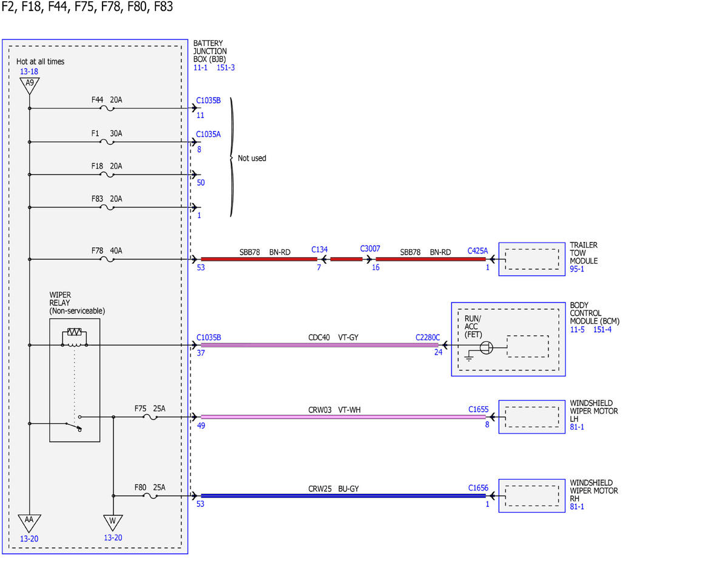
Task: Click the blue-gray CRW25 wire
Action: pyautogui.click(x=343, y=496)
